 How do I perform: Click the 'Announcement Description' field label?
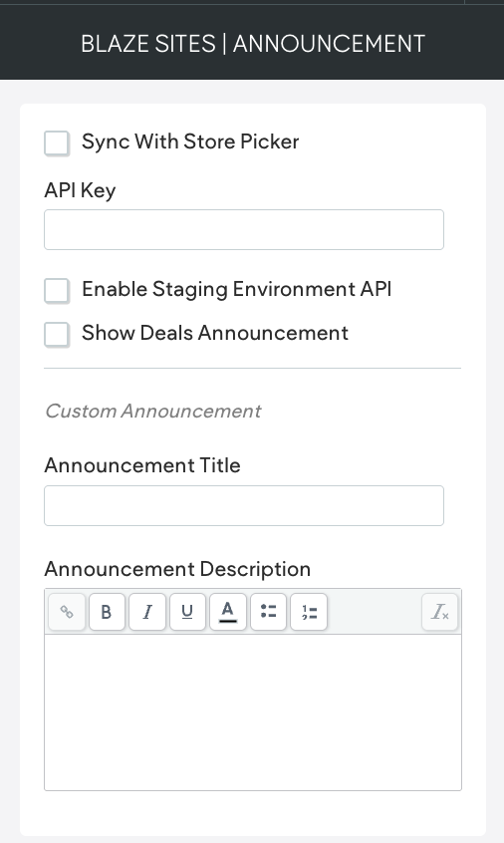coord(177,569)
